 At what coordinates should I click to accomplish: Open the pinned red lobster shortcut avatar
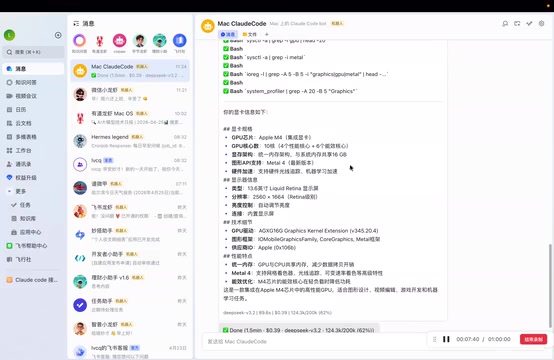pos(100,41)
